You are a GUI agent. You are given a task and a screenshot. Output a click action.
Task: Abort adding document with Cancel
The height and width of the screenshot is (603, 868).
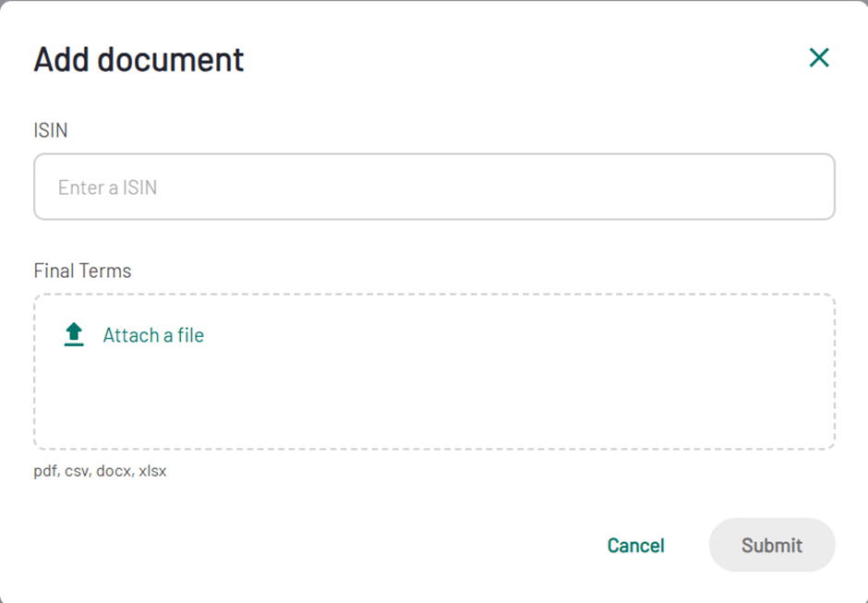pyautogui.click(x=635, y=545)
